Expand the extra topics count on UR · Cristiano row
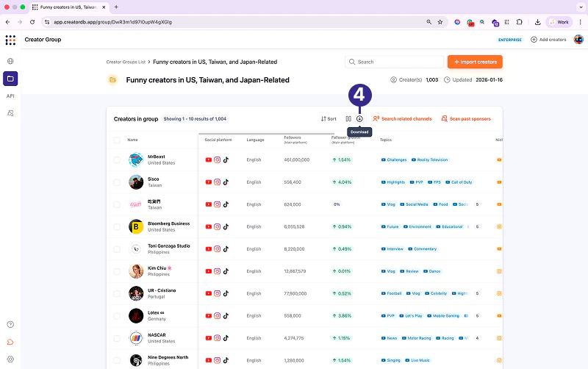This screenshot has height=369, width=588. tap(477, 293)
